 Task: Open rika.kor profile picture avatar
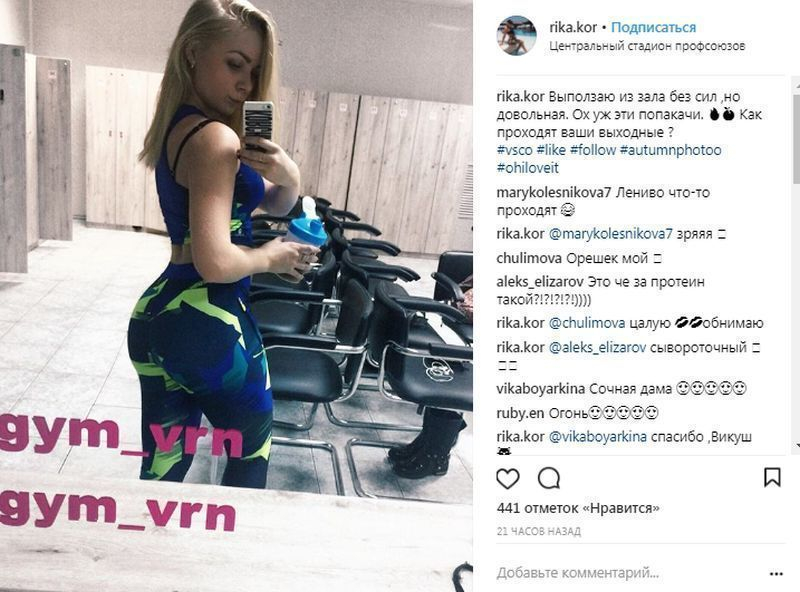516,35
